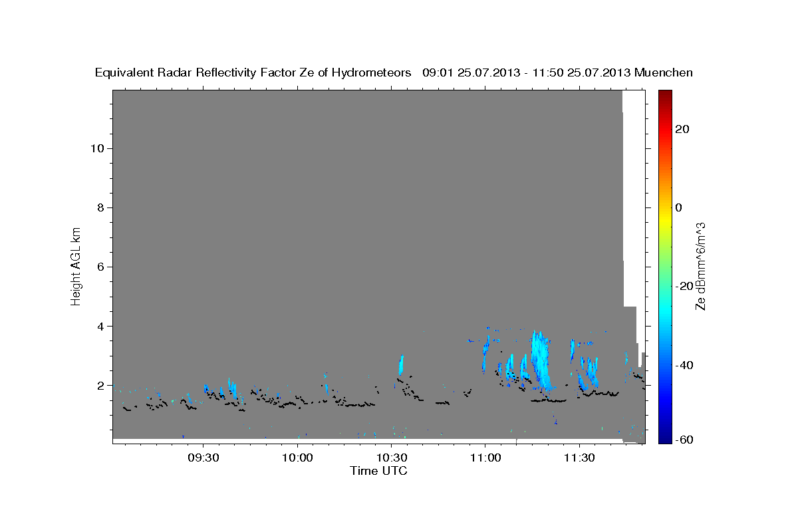Click the colorbar value -60
This screenshot has width=798, height=532.
pos(684,439)
